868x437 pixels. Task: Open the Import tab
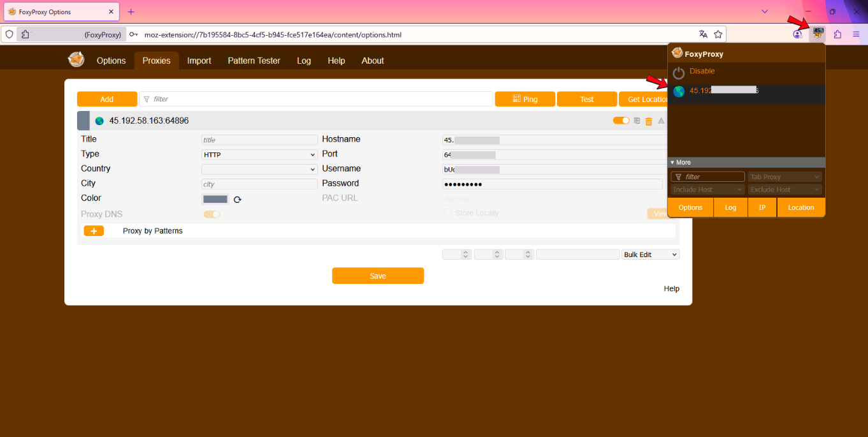[x=199, y=61]
